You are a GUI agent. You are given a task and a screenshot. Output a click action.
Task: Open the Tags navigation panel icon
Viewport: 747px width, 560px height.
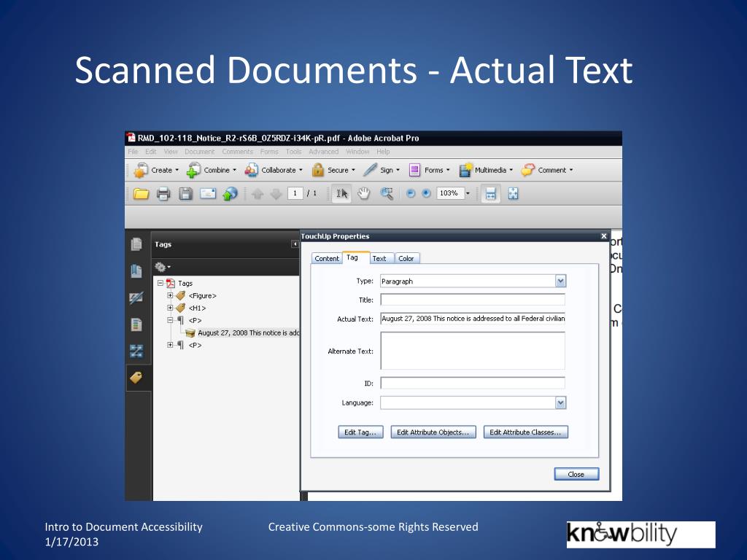pyautogui.click(x=136, y=378)
